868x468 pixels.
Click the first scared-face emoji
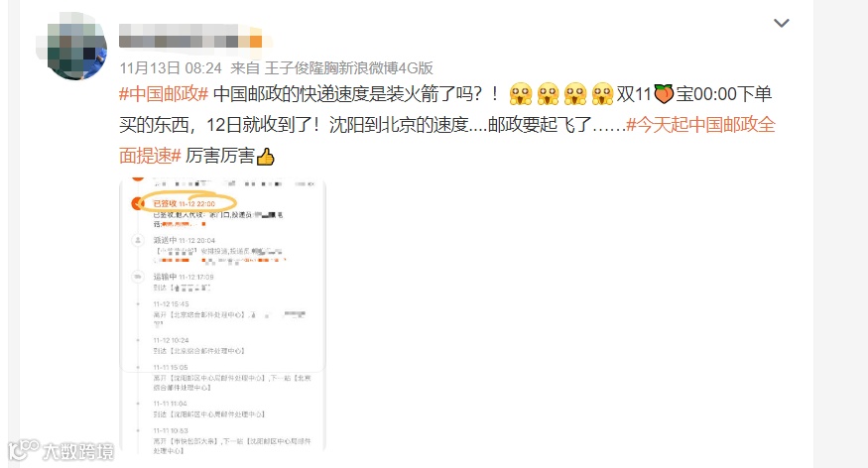click(x=521, y=93)
